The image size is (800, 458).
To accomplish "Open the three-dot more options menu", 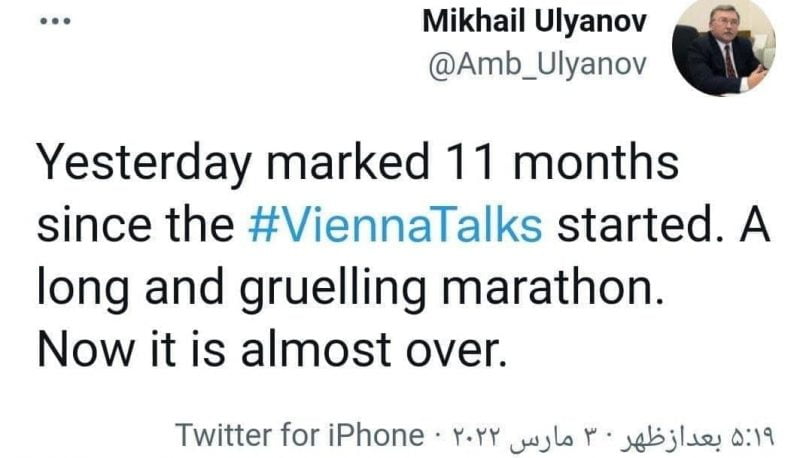I will tap(48, 22).
